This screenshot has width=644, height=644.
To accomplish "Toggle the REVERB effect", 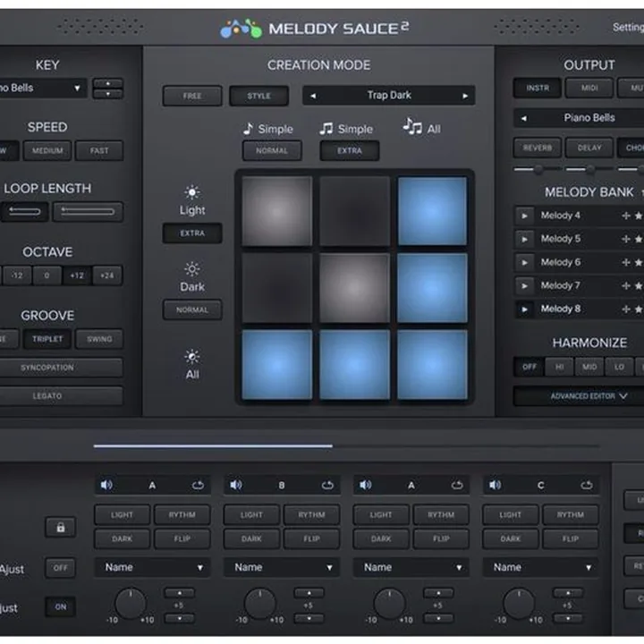I will 538,148.
